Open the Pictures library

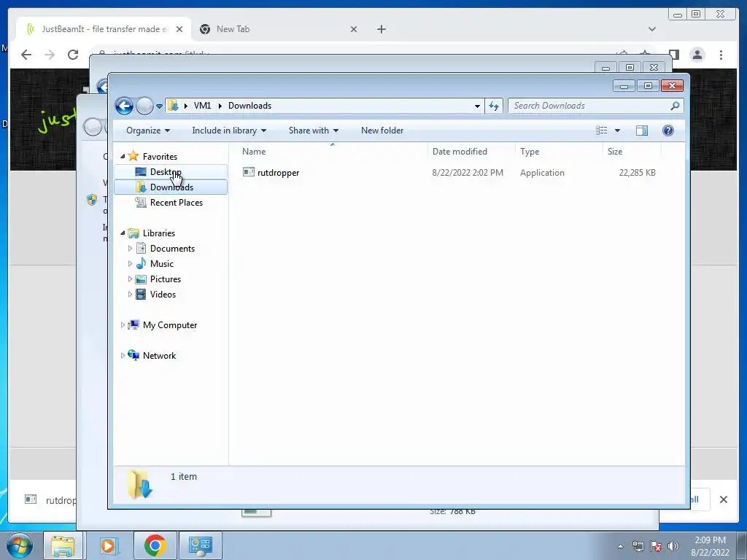(x=166, y=279)
